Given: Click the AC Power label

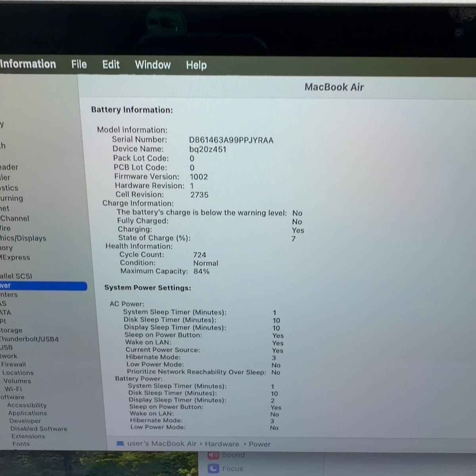Looking at the screenshot, I should 127,304.
